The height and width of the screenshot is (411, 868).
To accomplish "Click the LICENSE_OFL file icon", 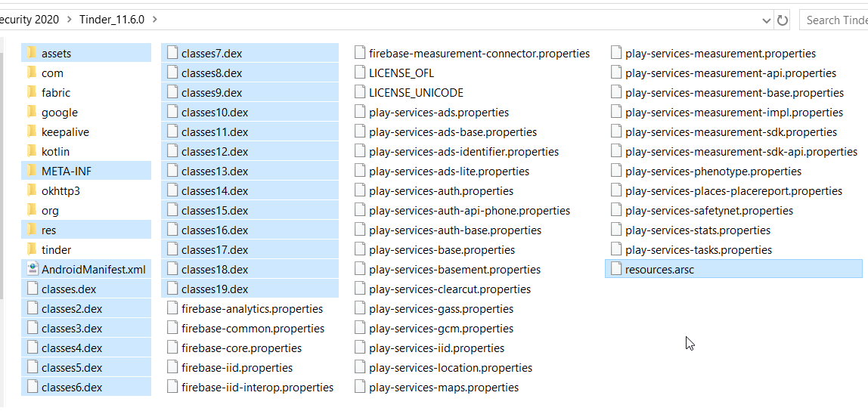I will pos(359,73).
